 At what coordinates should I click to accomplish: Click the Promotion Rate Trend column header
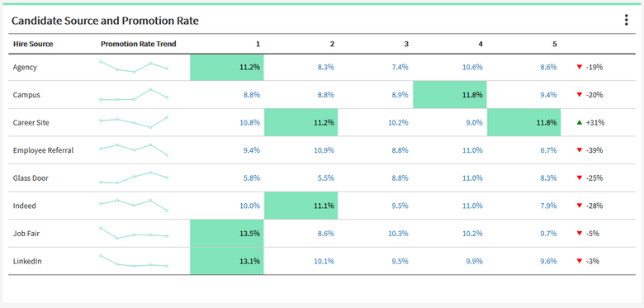pos(139,44)
